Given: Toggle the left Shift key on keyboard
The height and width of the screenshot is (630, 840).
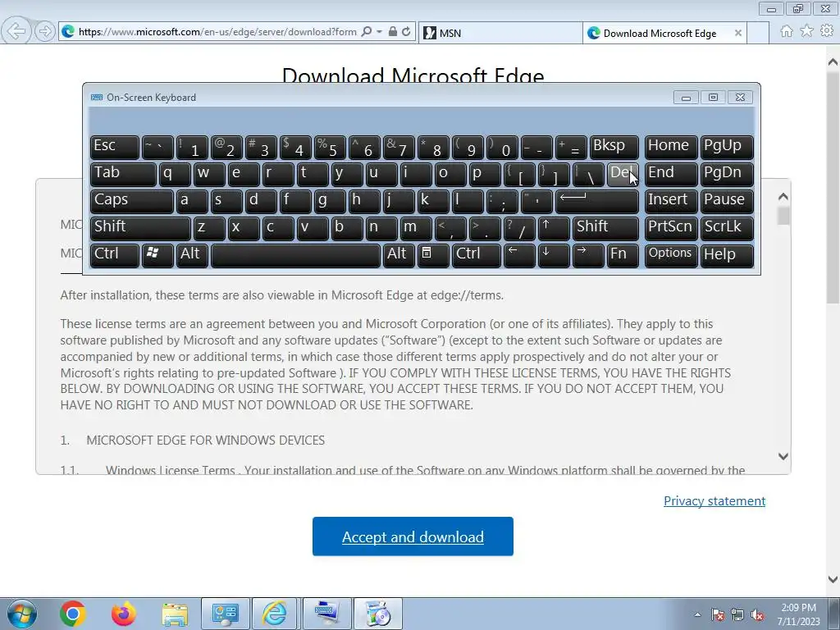Looking at the screenshot, I should click(x=140, y=228).
